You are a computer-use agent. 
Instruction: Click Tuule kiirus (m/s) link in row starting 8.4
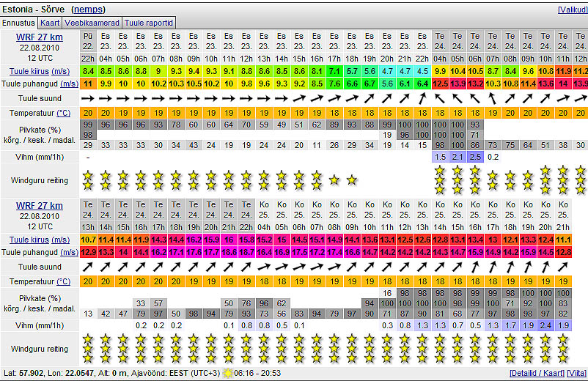coord(40,71)
